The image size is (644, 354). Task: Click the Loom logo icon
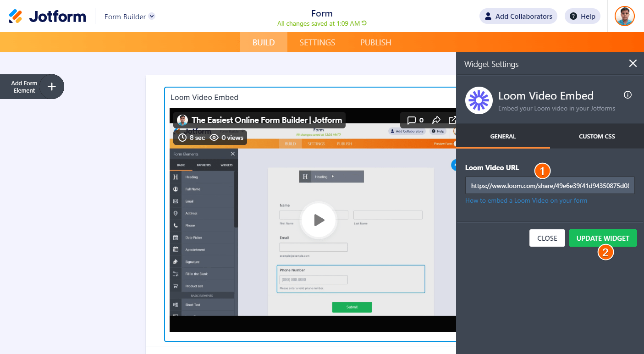click(x=479, y=100)
